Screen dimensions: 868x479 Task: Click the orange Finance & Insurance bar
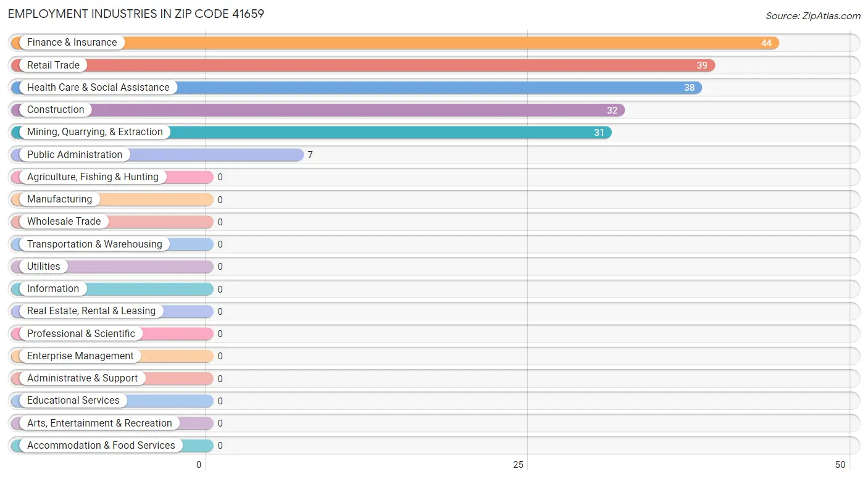pyautogui.click(x=395, y=43)
